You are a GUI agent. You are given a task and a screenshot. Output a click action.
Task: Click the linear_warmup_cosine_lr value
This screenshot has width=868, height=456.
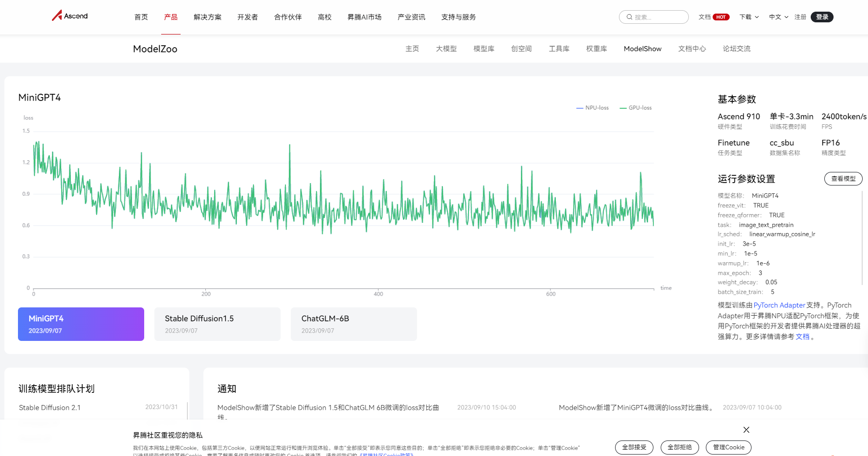pyautogui.click(x=782, y=234)
